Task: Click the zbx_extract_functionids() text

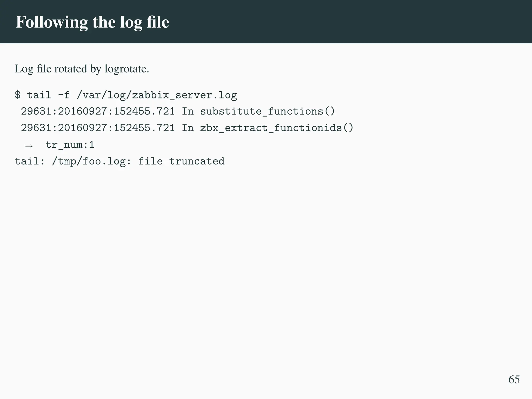Action: point(277,128)
